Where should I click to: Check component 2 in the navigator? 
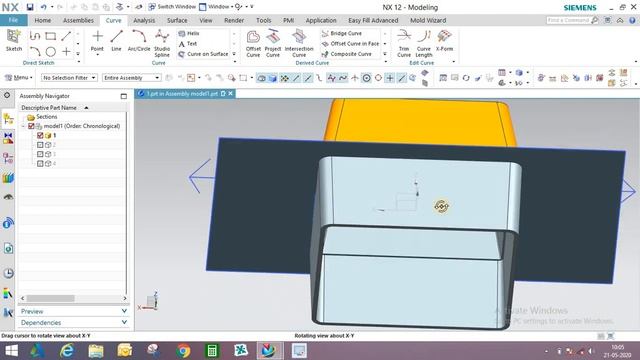tap(40, 145)
